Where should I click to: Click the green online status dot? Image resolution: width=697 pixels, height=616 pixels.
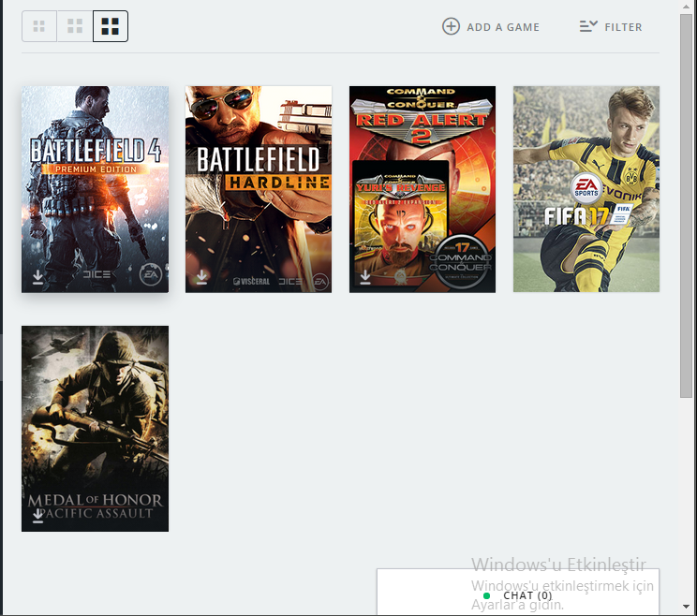pyautogui.click(x=486, y=595)
